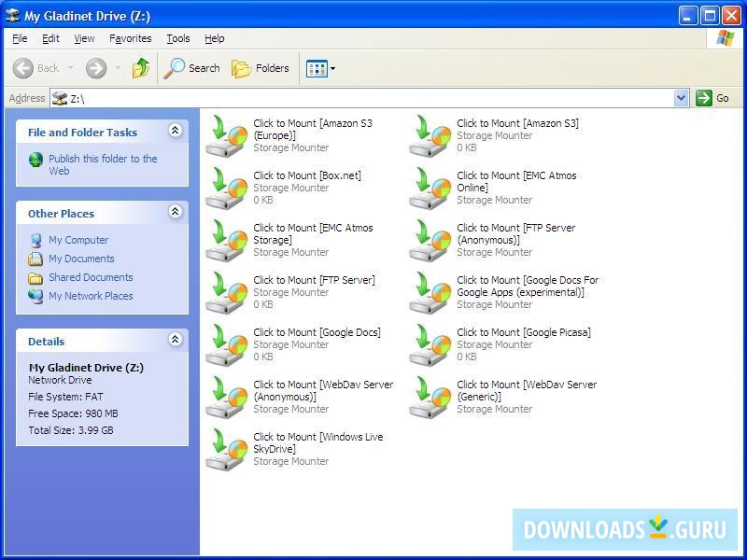The width and height of the screenshot is (747, 560).
Task: Open the Search pane
Action: (x=191, y=67)
